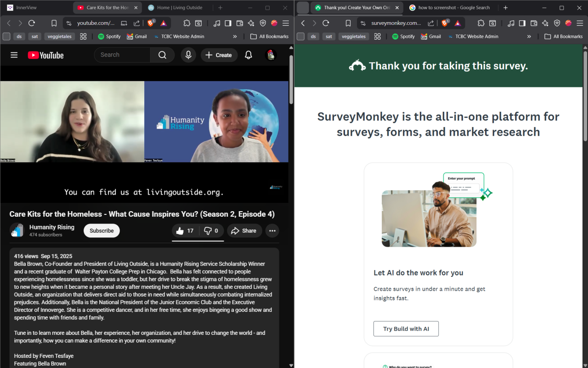
Task: Cast the page using install icon in YouTube address bar
Action: [x=124, y=23]
